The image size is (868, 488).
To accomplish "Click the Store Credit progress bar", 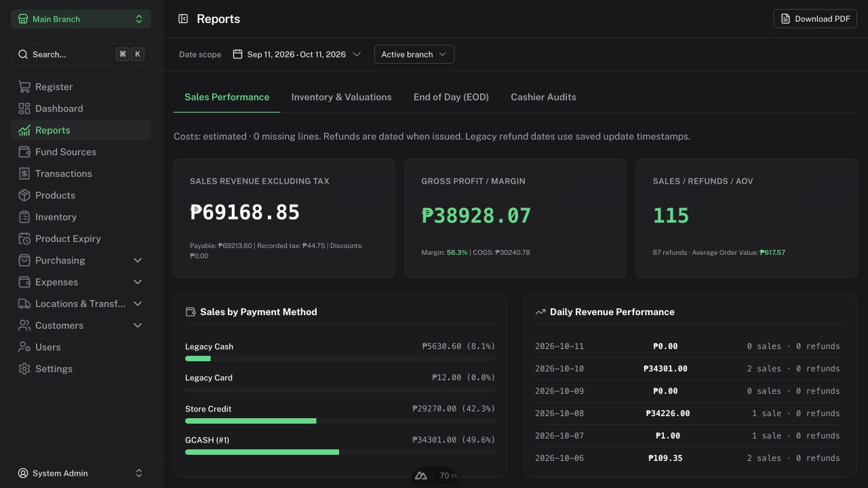I will (340, 421).
